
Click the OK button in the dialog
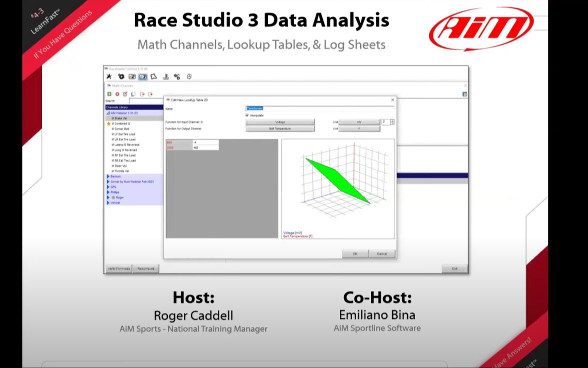[x=354, y=254]
